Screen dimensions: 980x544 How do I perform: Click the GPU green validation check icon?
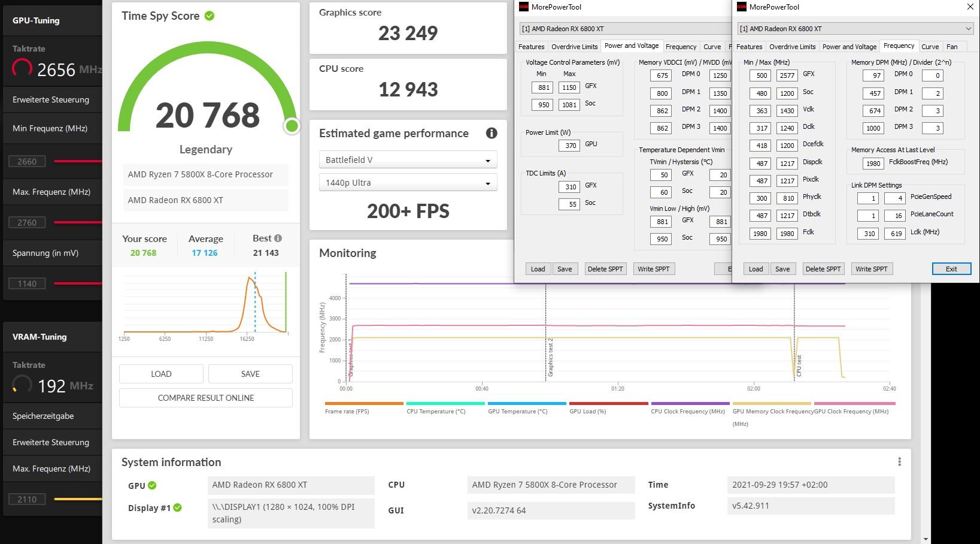tap(152, 485)
